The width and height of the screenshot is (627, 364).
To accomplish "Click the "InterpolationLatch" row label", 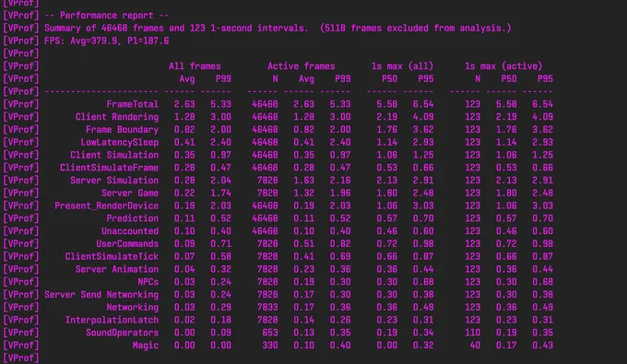I will click(x=112, y=320).
